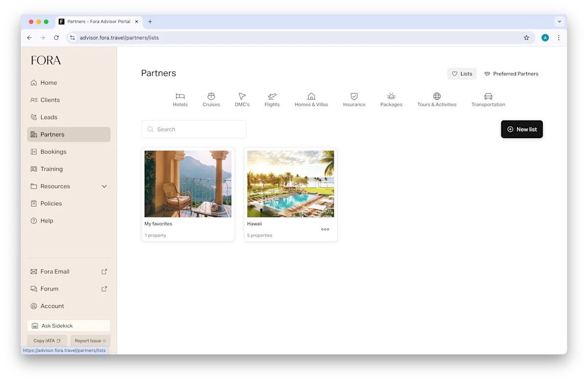Click the Search field
The height and width of the screenshot is (382, 588).
(x=194, y=129)
